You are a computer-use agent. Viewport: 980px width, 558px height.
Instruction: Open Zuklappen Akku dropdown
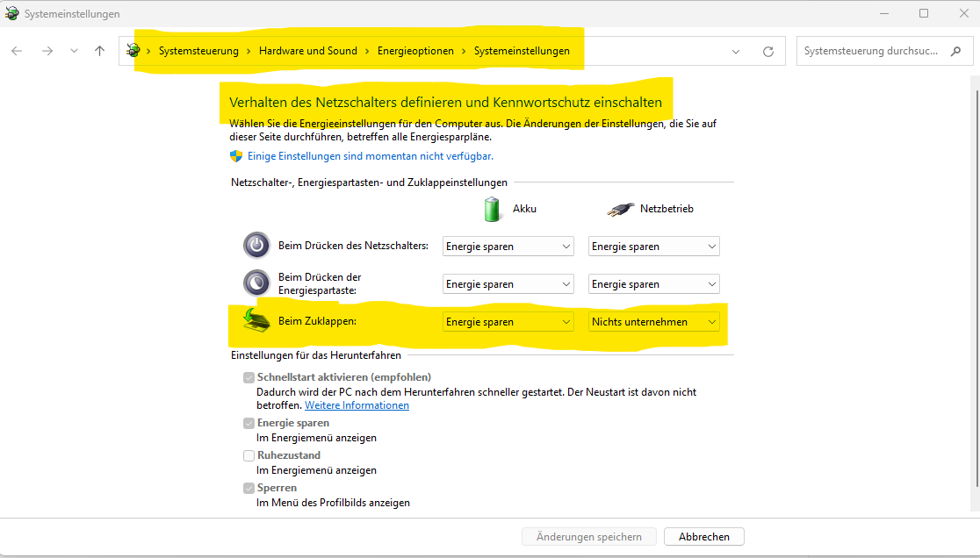pos(508,321)
